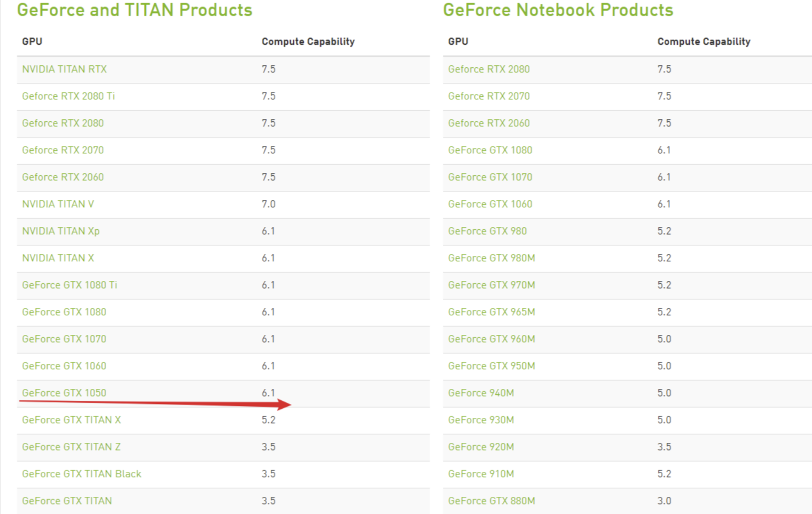The height and width of the screenshot is (514, 812).
Task: Select the 5.0 value in the GeForce 940M row
Action: tap(665, 393)
